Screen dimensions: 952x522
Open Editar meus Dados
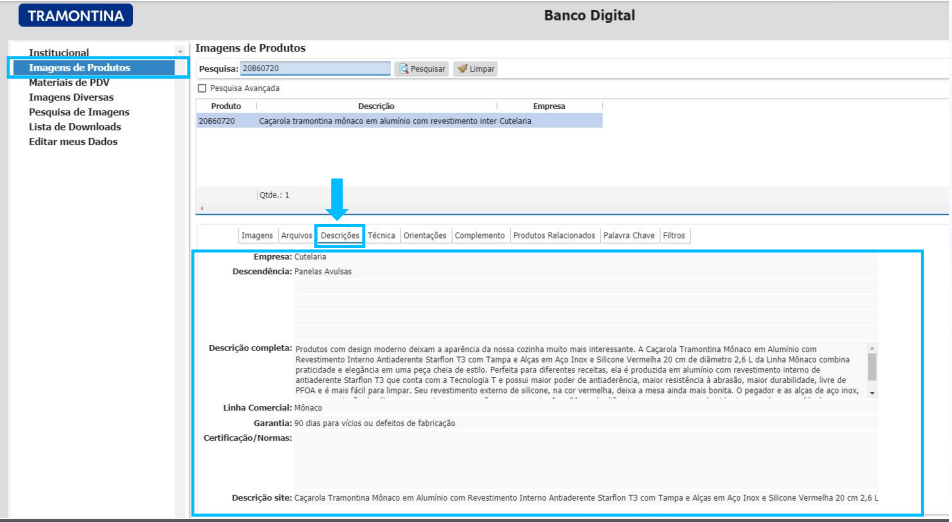click(73, 141)
